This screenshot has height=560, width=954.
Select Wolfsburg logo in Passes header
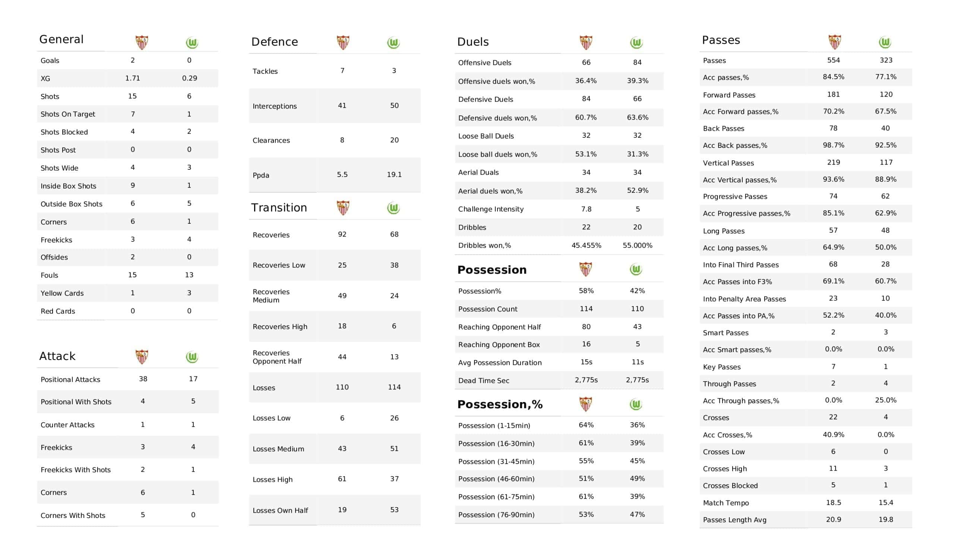point(885,42)
